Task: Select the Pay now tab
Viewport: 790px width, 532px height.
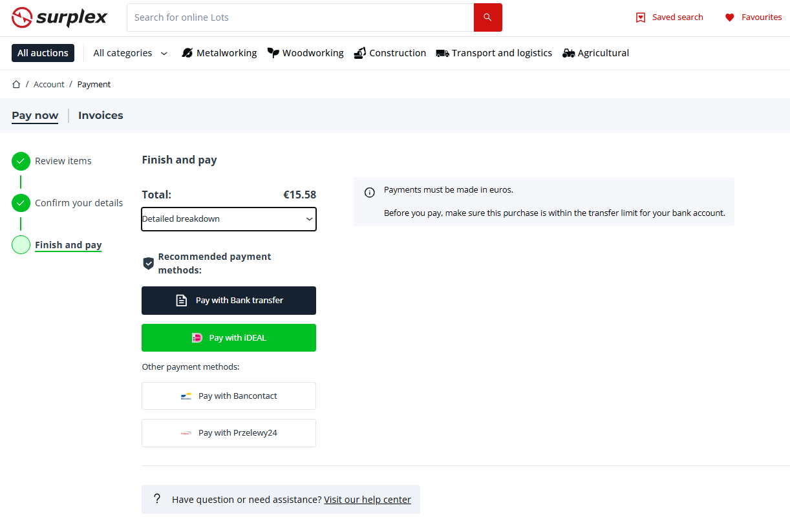Action: (35, 116)
